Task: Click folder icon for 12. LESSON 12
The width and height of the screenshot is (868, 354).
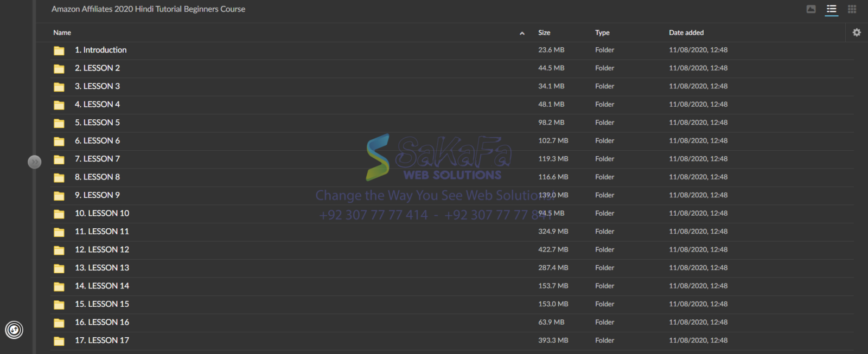Action: tap(59, 250)
